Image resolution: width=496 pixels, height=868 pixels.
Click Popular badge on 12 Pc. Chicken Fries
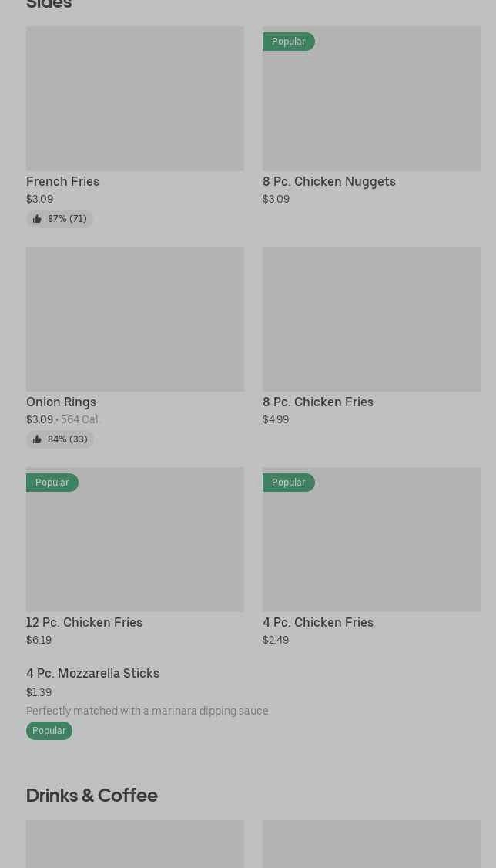[52, 483]
